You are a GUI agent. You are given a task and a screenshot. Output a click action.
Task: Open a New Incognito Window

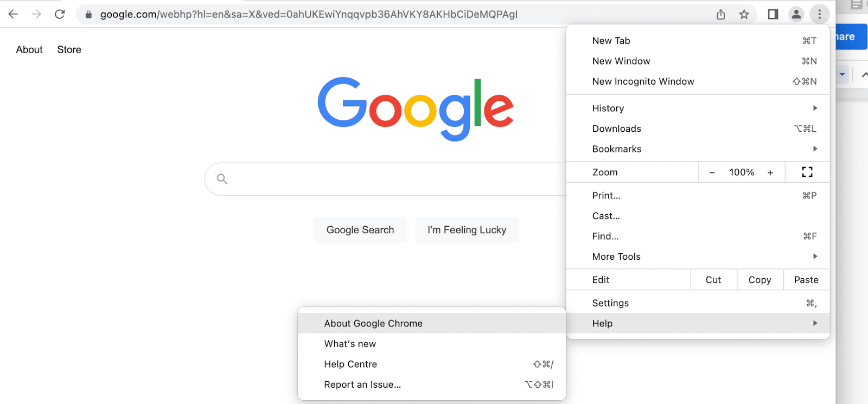coord(698,81)
